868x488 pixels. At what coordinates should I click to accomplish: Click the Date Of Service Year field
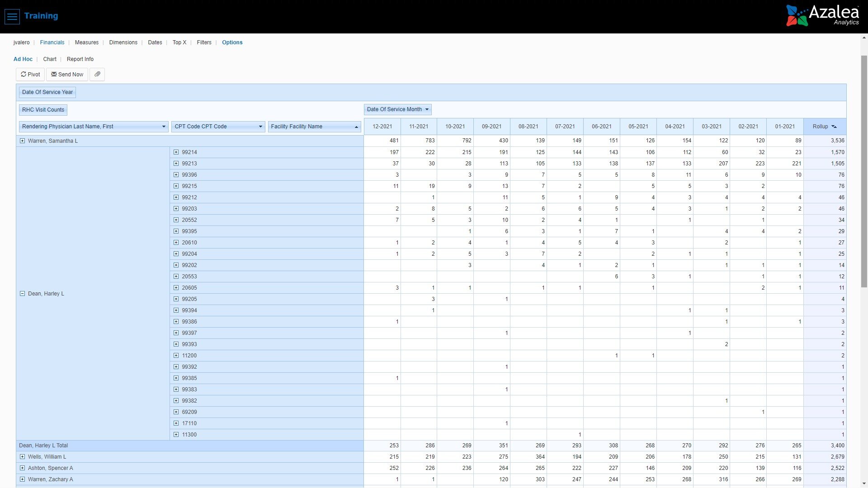(47, 92)
